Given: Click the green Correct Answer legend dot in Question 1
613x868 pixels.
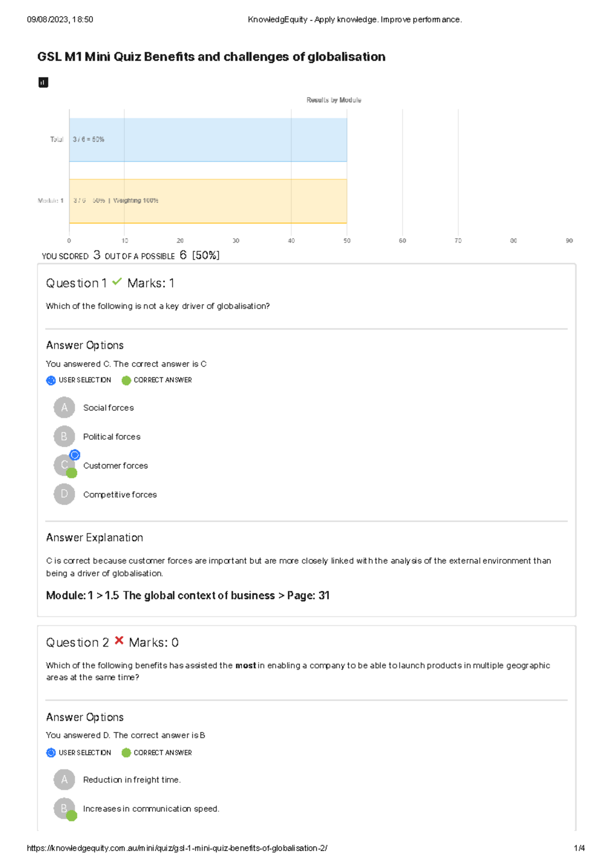Looking at the screenshot, I should click(x=126, y=380).
